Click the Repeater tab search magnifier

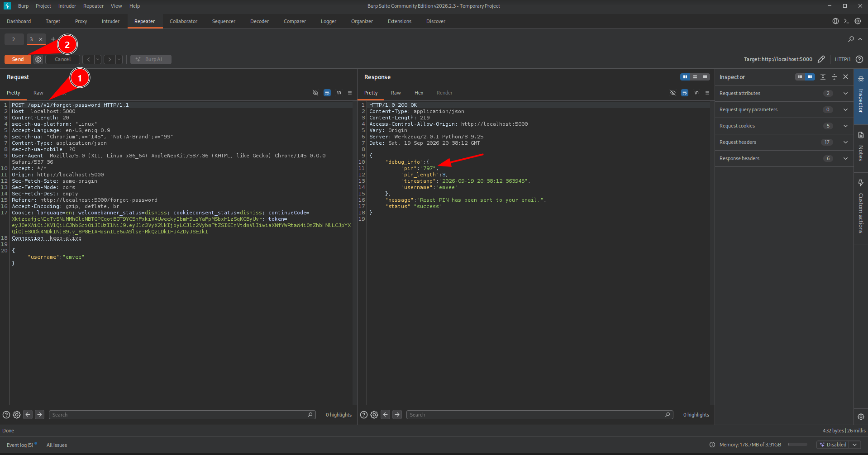click(851, 39)
